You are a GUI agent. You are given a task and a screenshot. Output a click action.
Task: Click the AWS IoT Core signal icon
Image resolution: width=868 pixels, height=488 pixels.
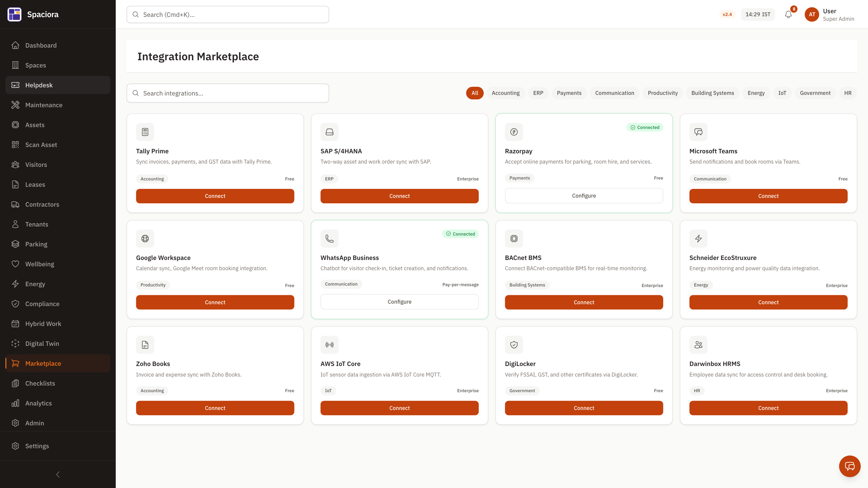329,345
